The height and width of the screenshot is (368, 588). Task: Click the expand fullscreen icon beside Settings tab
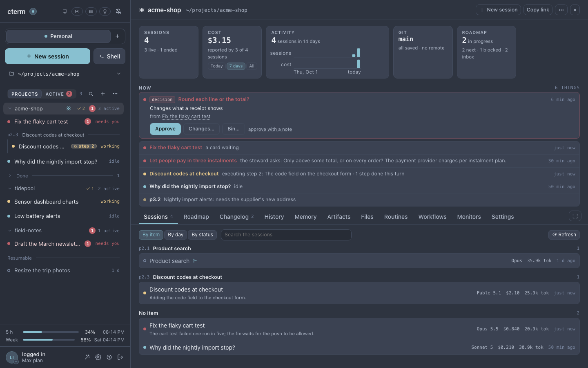tap(575, 216)
